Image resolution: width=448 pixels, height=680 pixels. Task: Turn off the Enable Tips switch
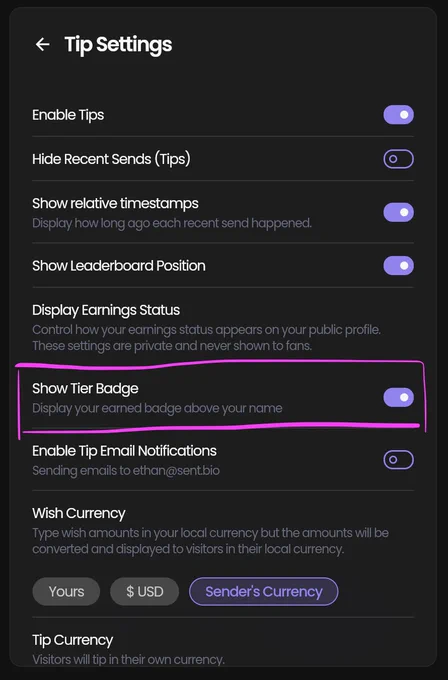398,115
